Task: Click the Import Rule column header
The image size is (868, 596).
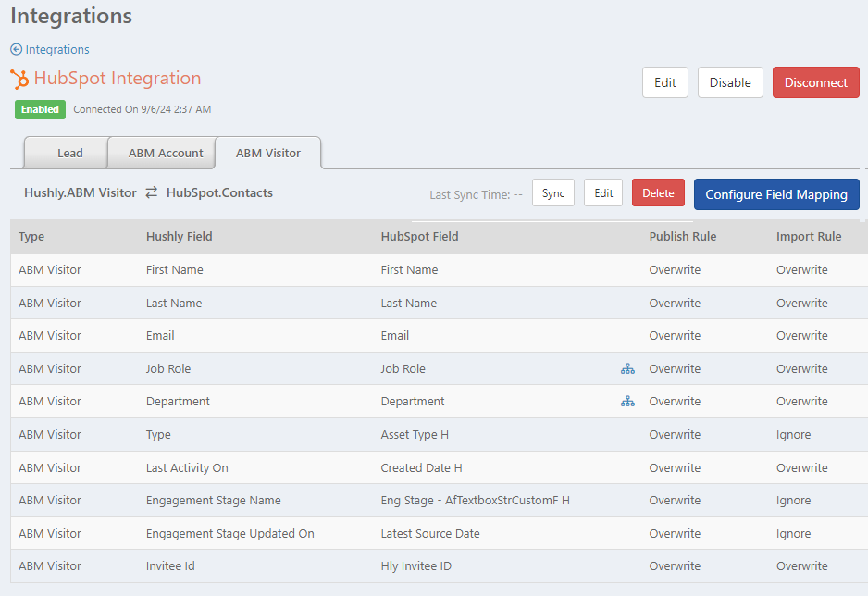Action: pos(808,236)
